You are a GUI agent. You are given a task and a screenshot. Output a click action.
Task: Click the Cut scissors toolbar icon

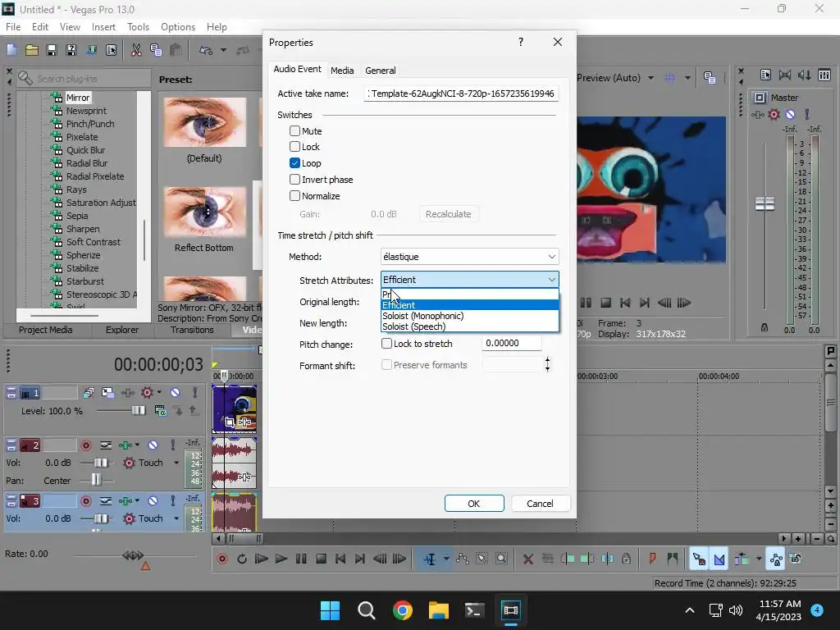point(136,50)
